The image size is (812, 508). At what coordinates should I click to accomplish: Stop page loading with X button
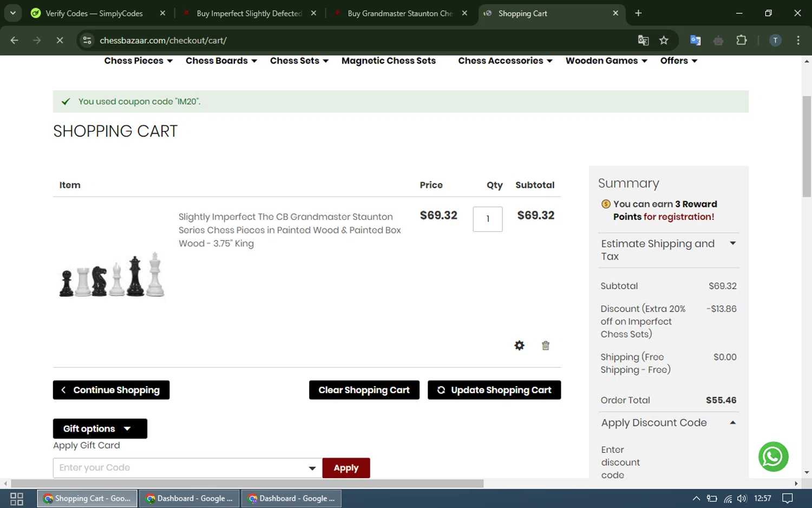click(x=60, y=40)
